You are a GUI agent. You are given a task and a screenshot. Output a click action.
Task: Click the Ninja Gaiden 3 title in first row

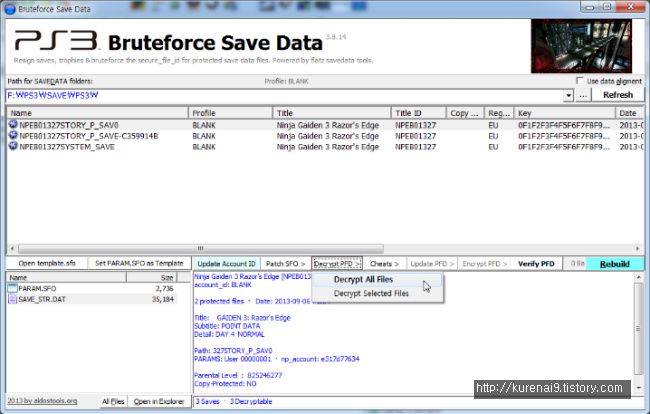coord(327,125)
